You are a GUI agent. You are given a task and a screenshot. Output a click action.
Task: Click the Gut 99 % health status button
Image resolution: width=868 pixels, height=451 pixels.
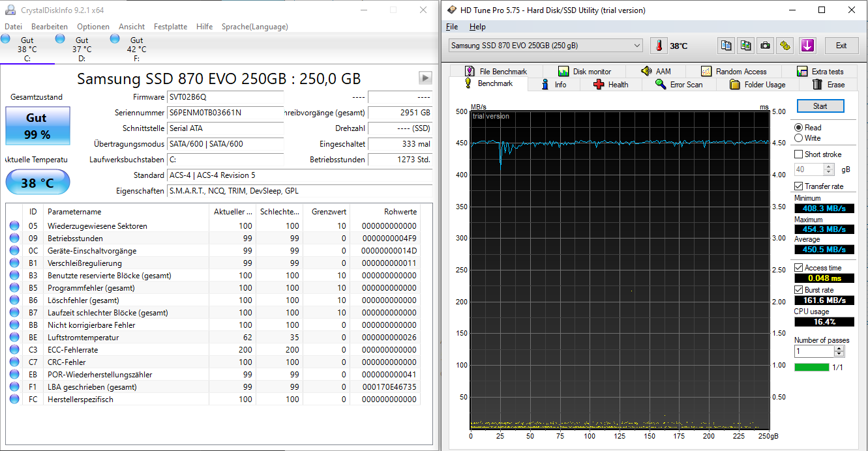(37, 126)
